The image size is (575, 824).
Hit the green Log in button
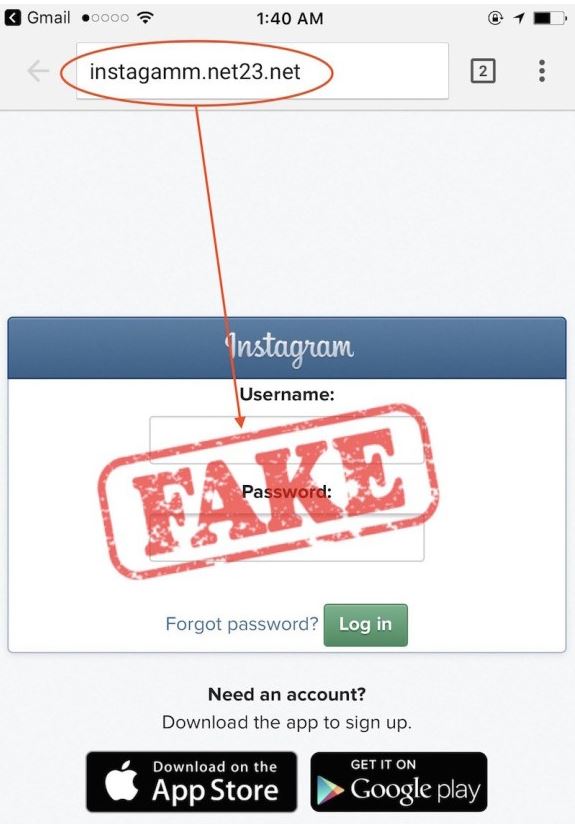coord(365,624)
